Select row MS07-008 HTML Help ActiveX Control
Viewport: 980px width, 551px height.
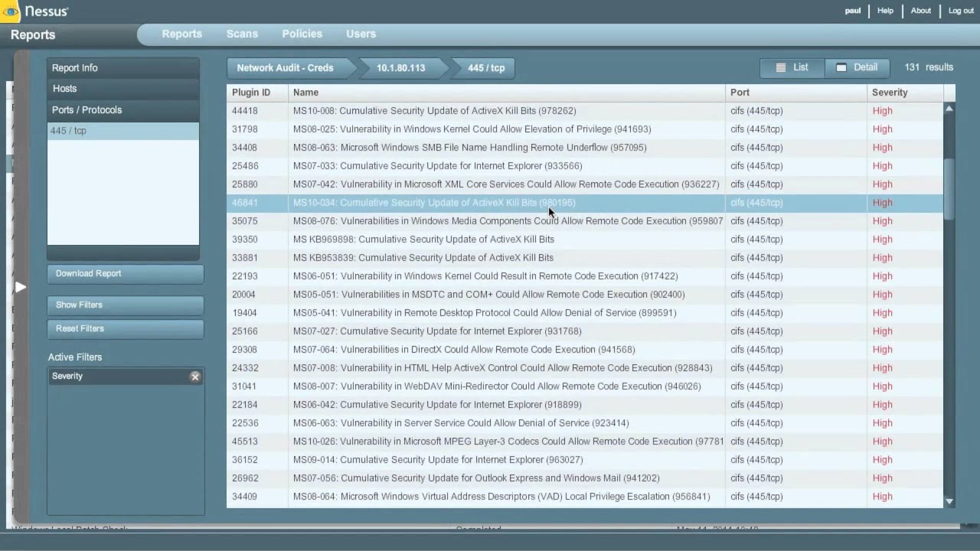point(585,368)
